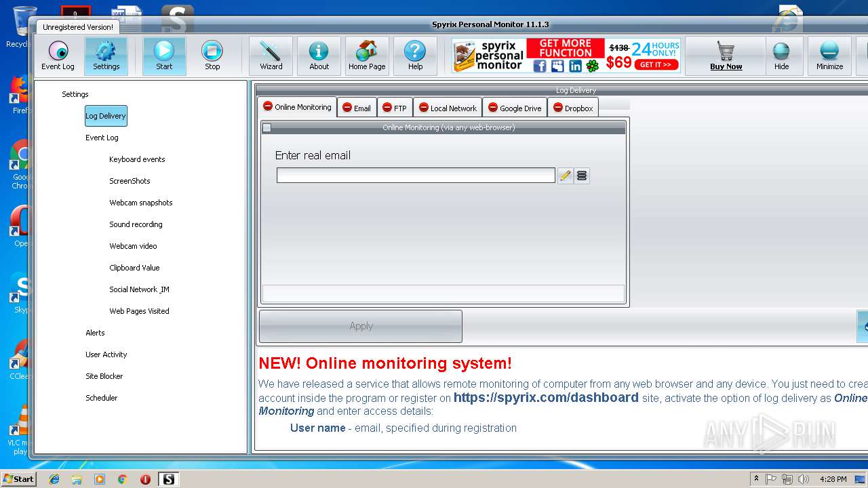Click the ICQ flower icon in banner

coord(593,66)
